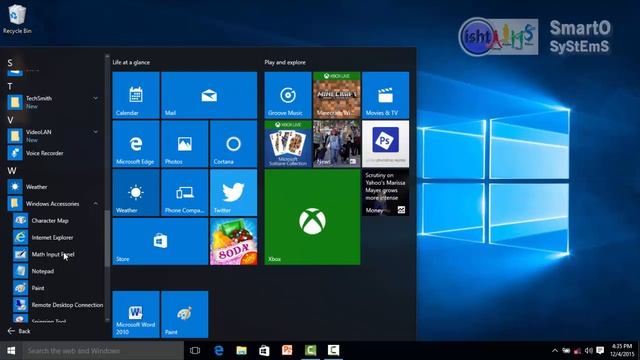This screenshot has width=640, height=360.
Task: Open the Store tile
Action: pos(160,241)
